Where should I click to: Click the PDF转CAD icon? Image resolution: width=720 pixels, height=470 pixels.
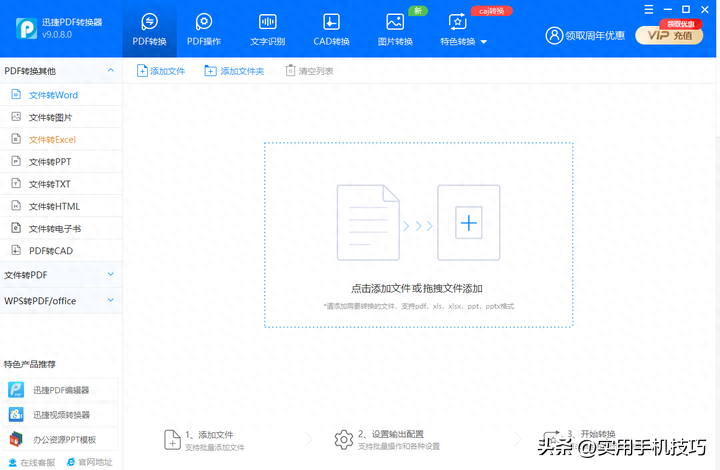coord(16,250)
